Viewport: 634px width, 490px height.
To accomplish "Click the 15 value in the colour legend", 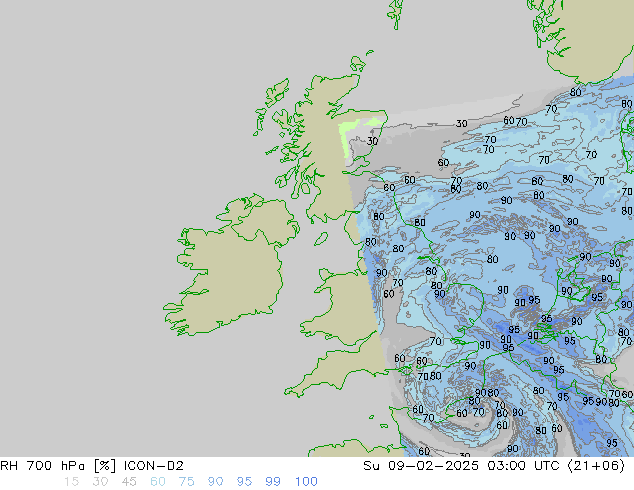I will click(71, 482).
